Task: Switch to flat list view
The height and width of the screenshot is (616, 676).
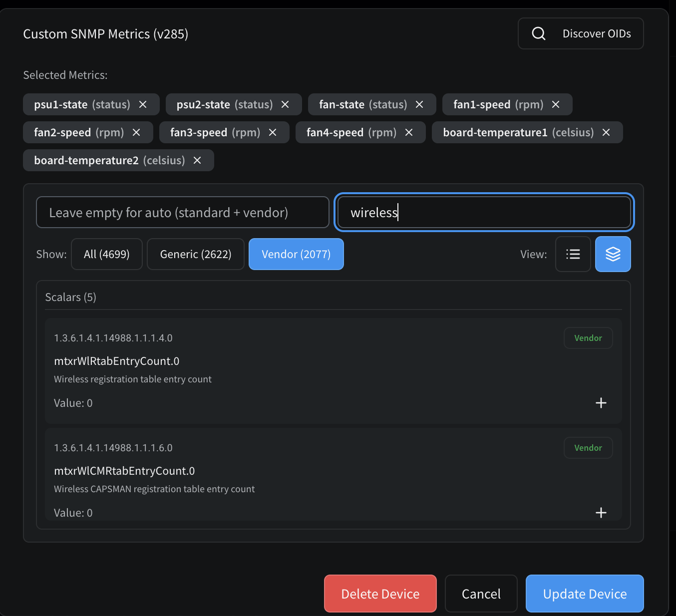Action: (x=573, y=254)
